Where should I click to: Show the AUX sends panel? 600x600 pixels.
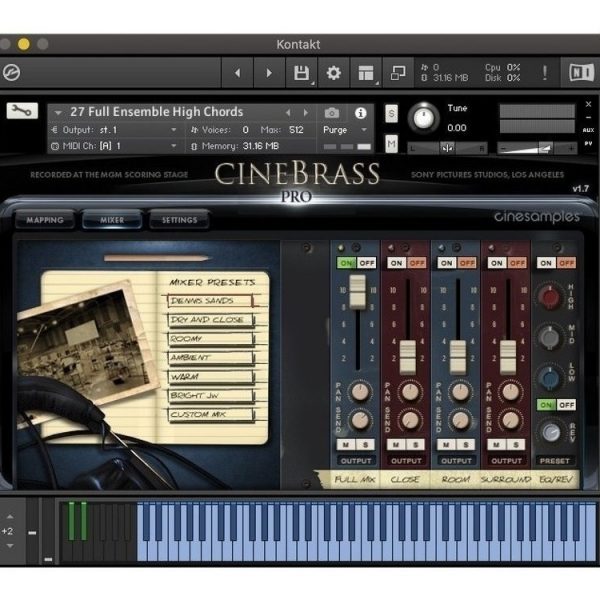click(588, 130)
